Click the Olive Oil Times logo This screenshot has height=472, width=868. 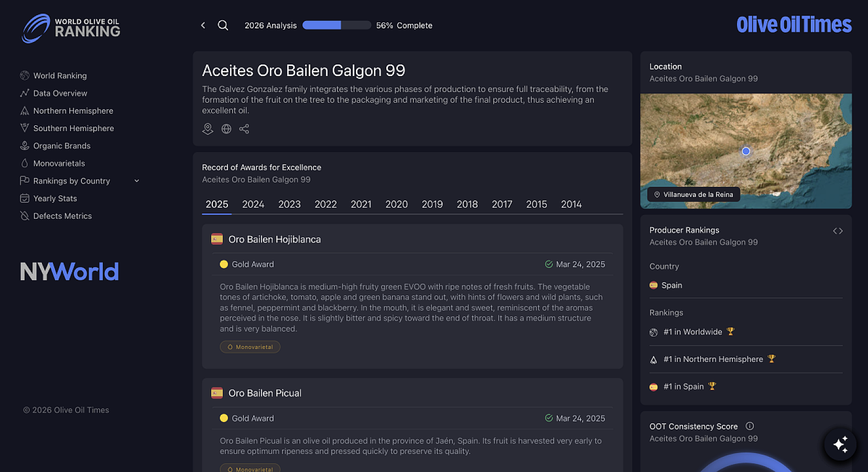[793, 24]
